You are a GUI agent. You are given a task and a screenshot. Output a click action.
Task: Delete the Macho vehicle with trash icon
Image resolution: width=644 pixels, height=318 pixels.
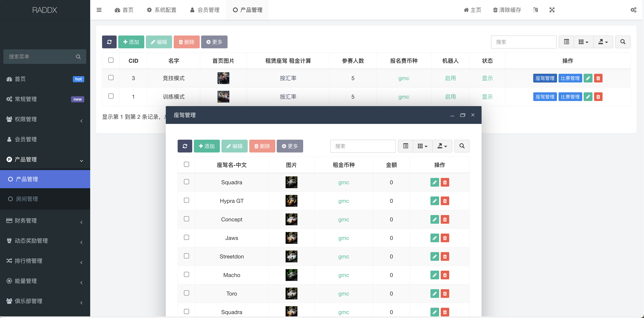[445, 275]
